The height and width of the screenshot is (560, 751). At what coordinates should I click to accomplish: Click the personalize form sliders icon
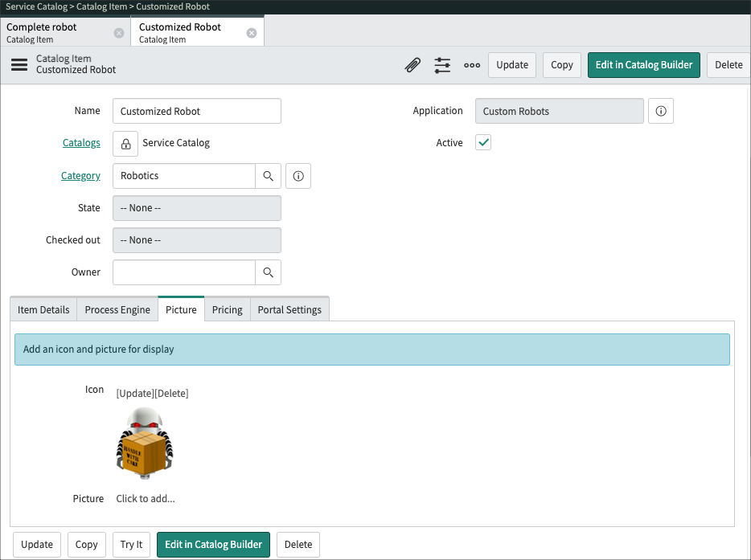pyautogui.click(x=442, y=65)
